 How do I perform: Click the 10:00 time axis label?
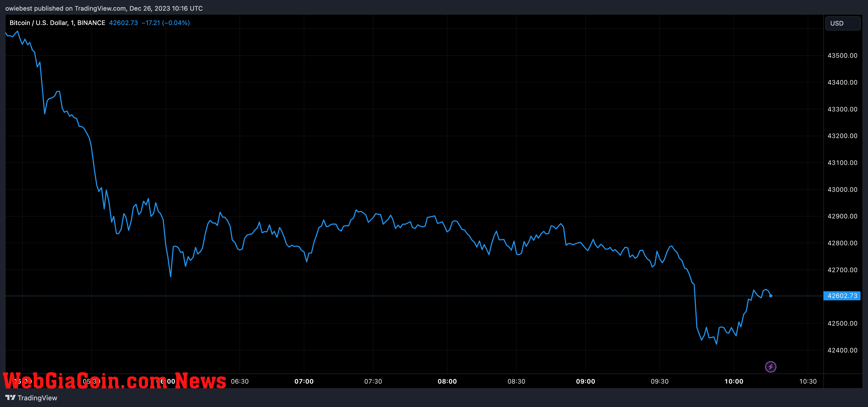[734, 381]
